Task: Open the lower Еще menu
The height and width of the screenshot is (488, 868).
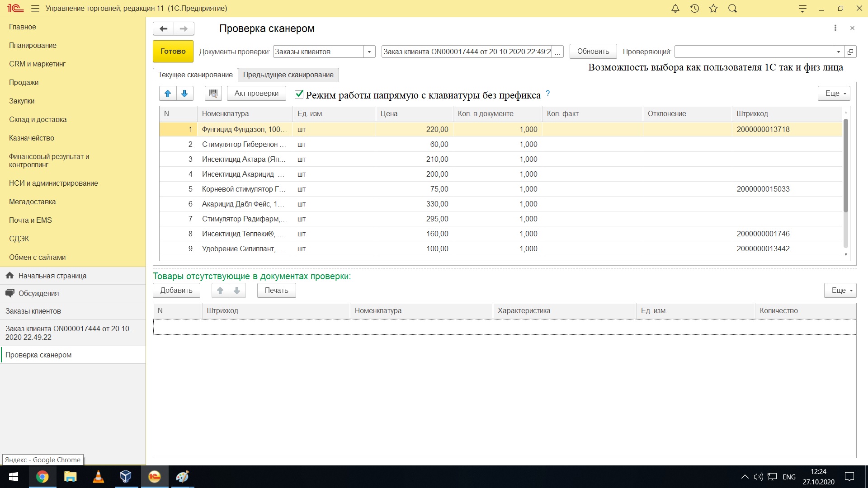Action: (840, 291)
